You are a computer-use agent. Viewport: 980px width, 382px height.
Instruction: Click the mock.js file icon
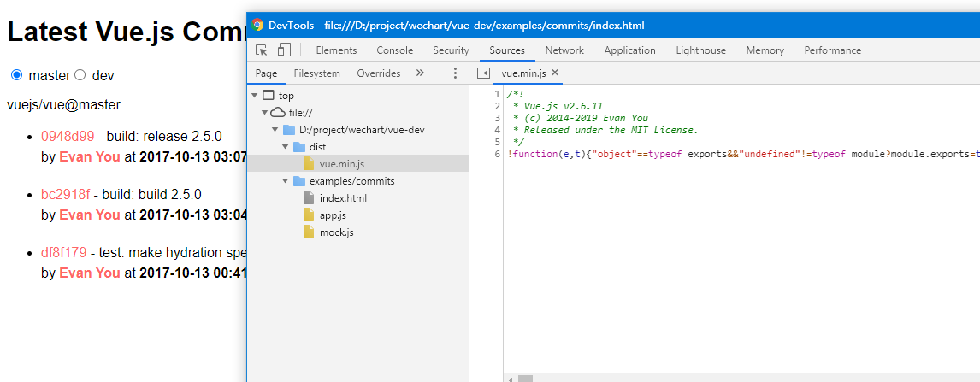(308, 232)
